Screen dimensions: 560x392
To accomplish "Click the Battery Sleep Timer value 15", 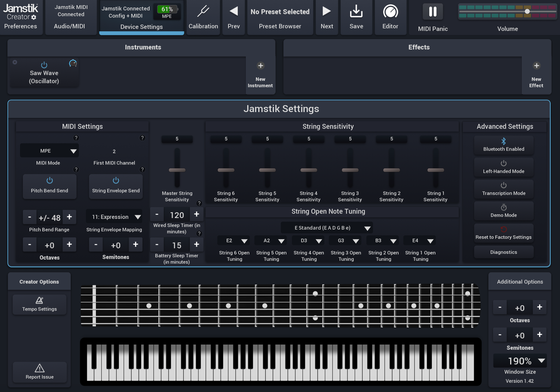I will click(x=177, y=245).
